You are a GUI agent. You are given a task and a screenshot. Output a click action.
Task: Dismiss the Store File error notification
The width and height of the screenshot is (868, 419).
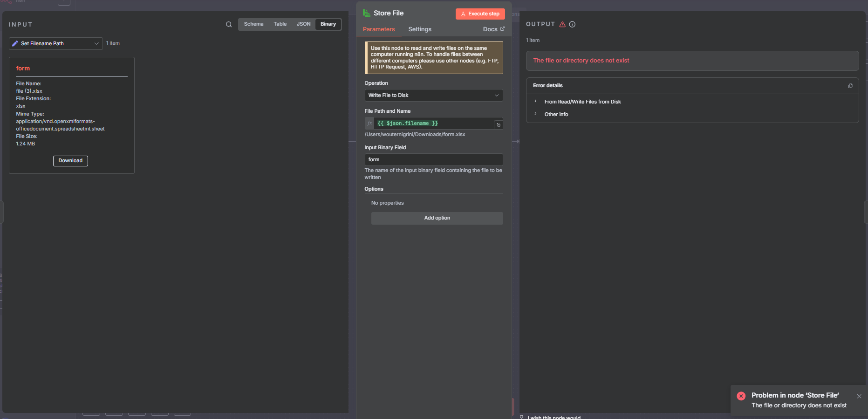[x=859, y=396]
